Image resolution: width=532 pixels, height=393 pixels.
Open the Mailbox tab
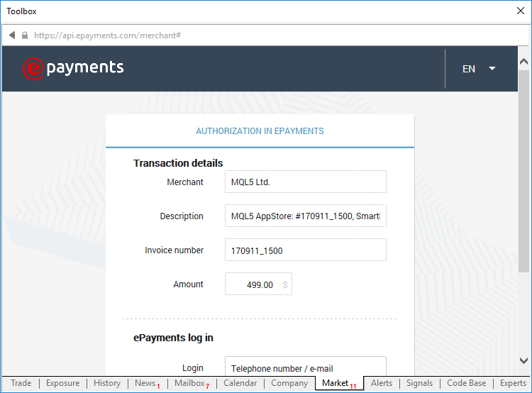(192, 383)
